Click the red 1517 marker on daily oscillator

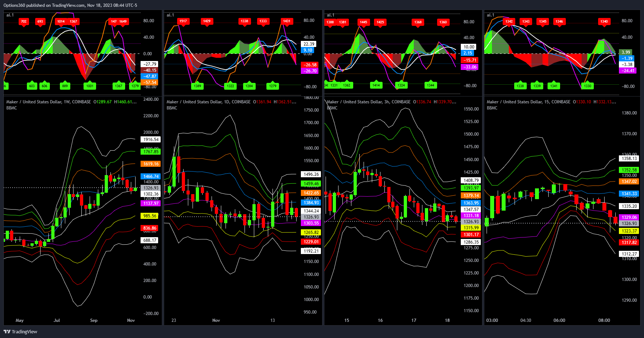(183, 21)
